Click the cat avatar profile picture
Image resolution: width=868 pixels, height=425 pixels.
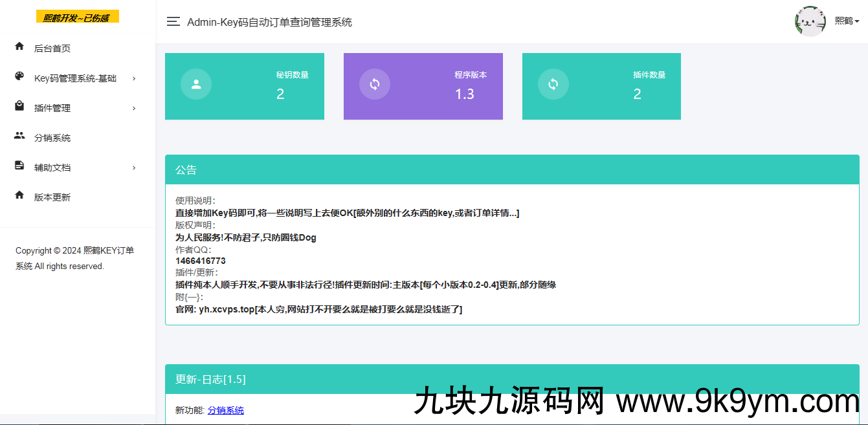810,21
